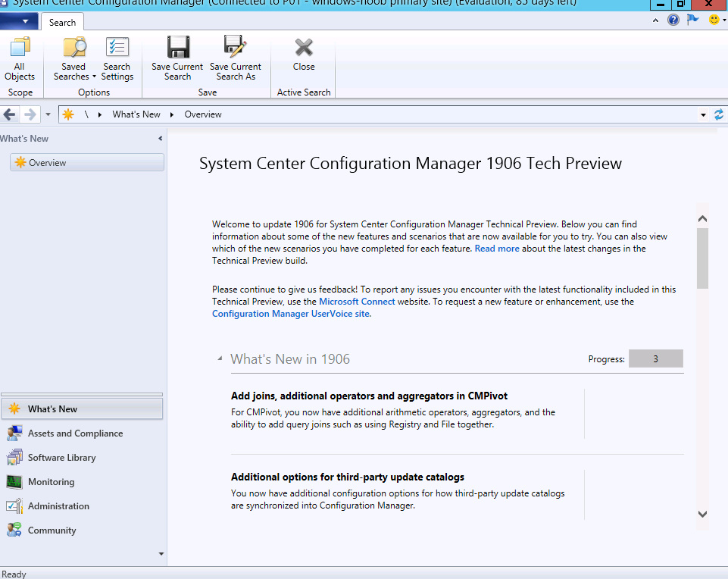Click the What's New breadcrumb
This screenshot has height=579, width=728.
136,114
